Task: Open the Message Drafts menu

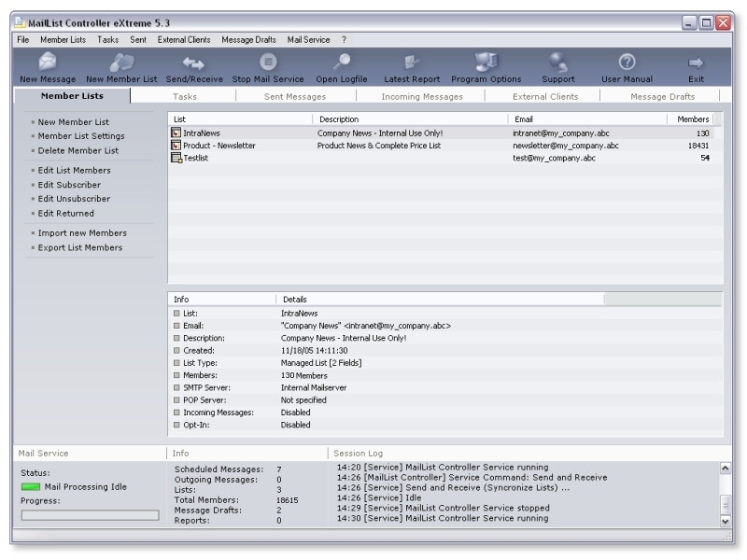Action: pyautogui.click(x=248, y=39)
